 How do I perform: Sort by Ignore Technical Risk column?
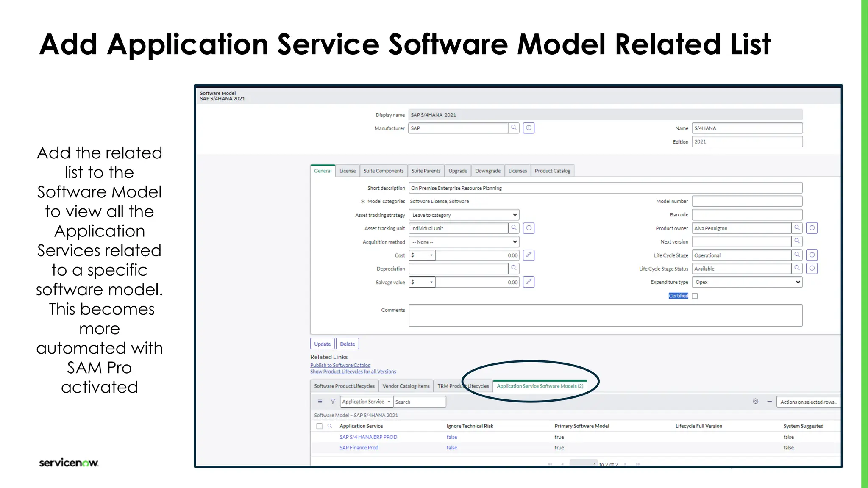pos(470,426)
